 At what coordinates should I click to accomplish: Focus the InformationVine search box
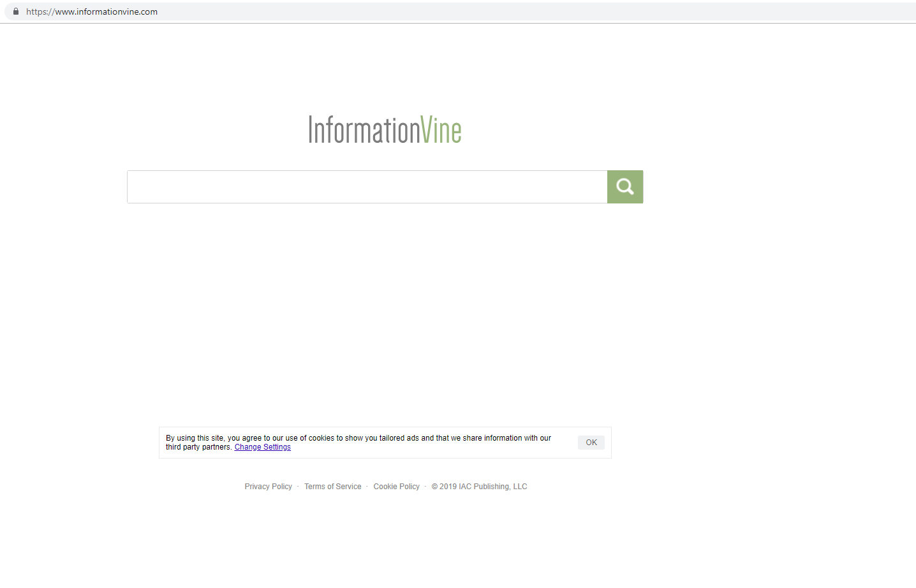(367, 187)
